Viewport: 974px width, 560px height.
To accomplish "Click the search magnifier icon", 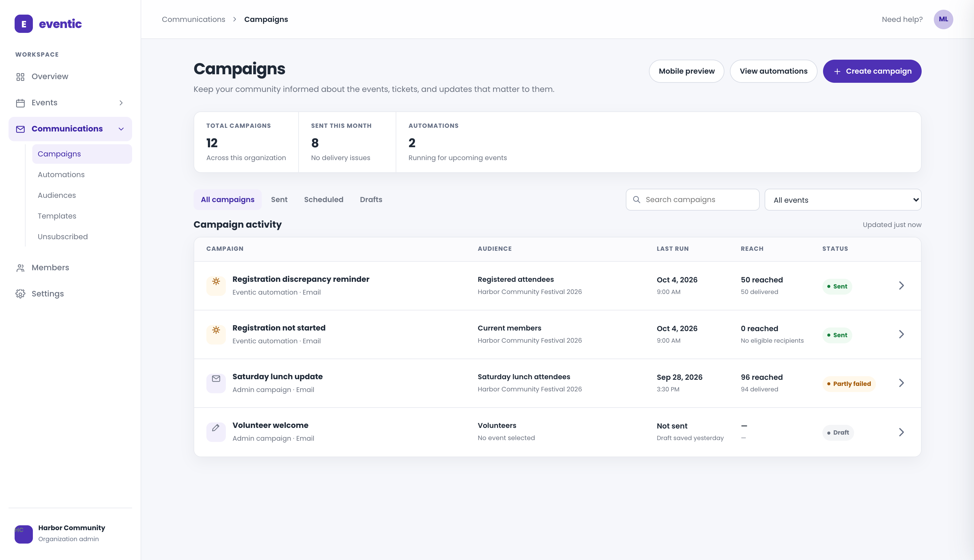I will click(636, 200).
